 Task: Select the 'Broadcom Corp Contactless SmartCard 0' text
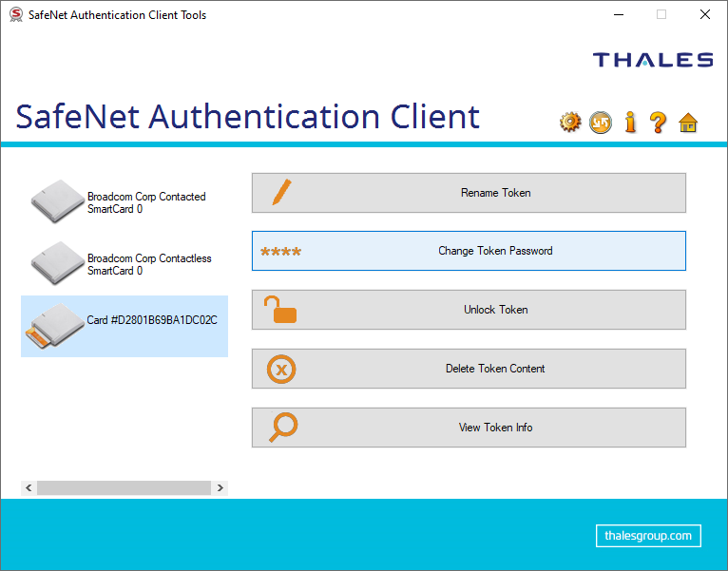149,265
